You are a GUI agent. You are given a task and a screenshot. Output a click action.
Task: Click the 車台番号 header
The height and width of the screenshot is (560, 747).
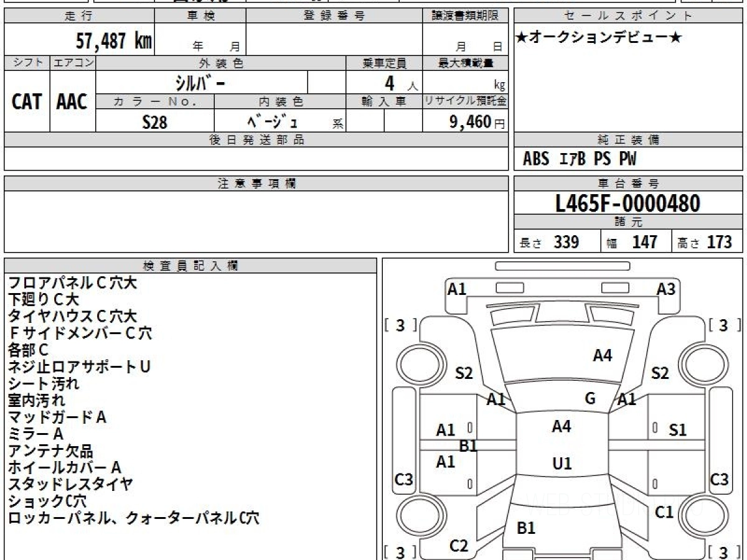628,184
